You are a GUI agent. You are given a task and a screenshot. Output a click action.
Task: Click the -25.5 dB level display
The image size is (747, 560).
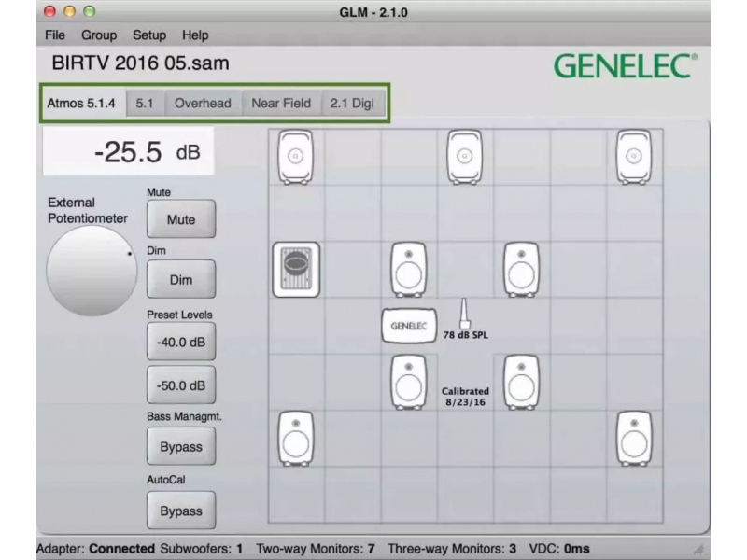pyautogui.click(x=129, y=151)
